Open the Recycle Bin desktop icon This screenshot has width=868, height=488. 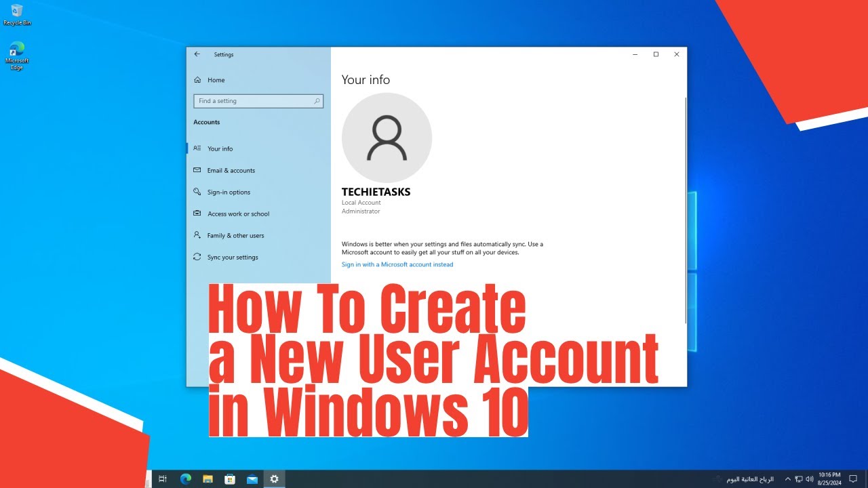tap(17, 14)
